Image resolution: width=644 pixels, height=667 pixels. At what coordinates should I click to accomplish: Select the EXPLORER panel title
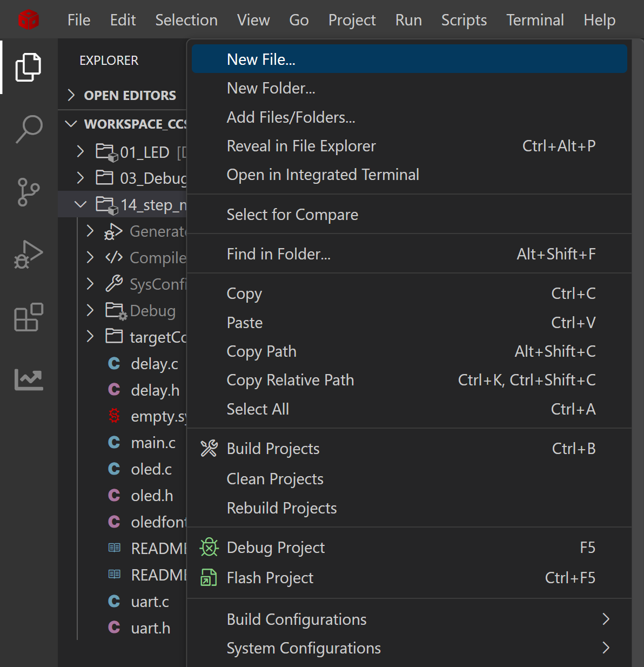click(x=109, y=61)
